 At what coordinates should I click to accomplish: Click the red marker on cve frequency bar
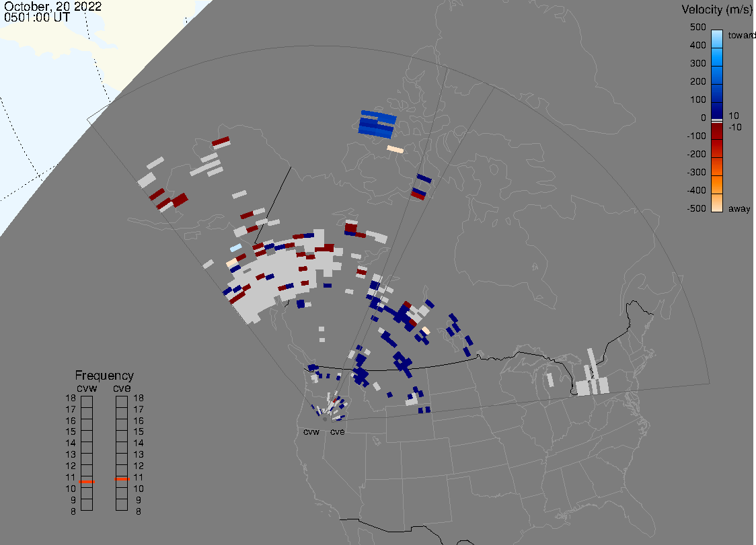tap(122, 479)
